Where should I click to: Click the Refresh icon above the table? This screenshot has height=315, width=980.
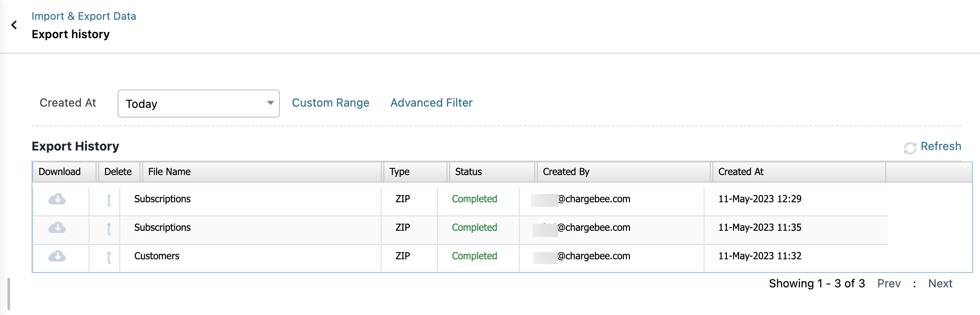(910, 148)
